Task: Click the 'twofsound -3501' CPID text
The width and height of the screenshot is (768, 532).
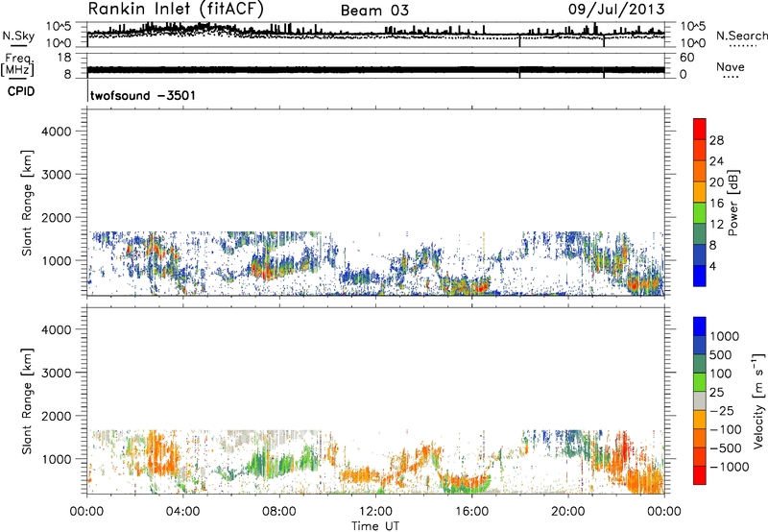Action: (142, 95)
